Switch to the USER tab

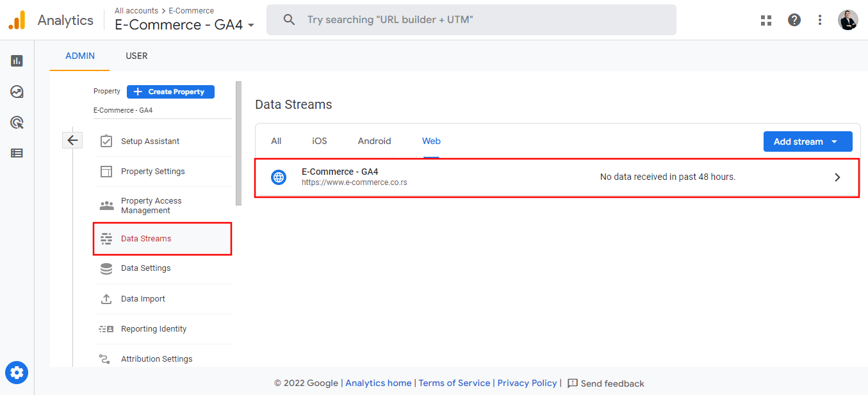136,56
